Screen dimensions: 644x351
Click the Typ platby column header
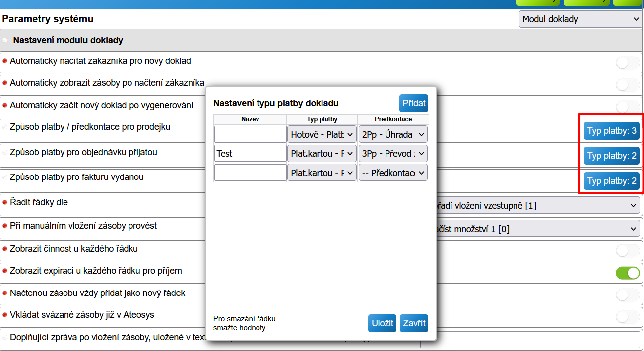click(322, 119)
